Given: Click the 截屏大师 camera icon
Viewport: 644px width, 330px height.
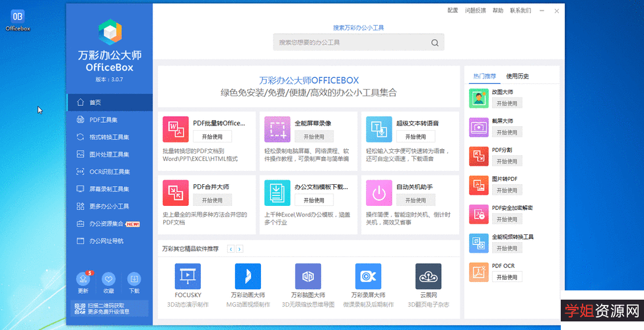Looking at the screenshot, I should [479, 127].
